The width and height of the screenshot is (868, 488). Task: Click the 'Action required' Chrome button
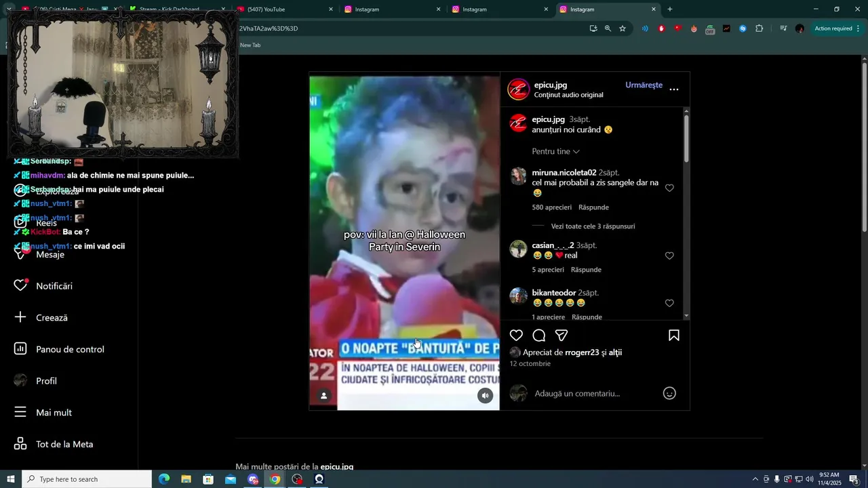[x=837, y=28]
